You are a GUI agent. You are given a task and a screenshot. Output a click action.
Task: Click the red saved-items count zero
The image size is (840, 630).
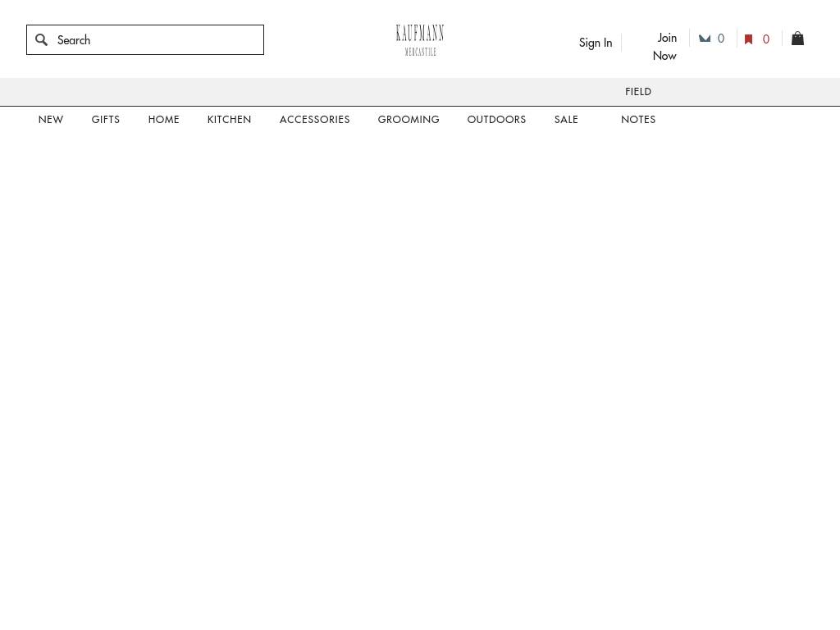coord(766,39)
